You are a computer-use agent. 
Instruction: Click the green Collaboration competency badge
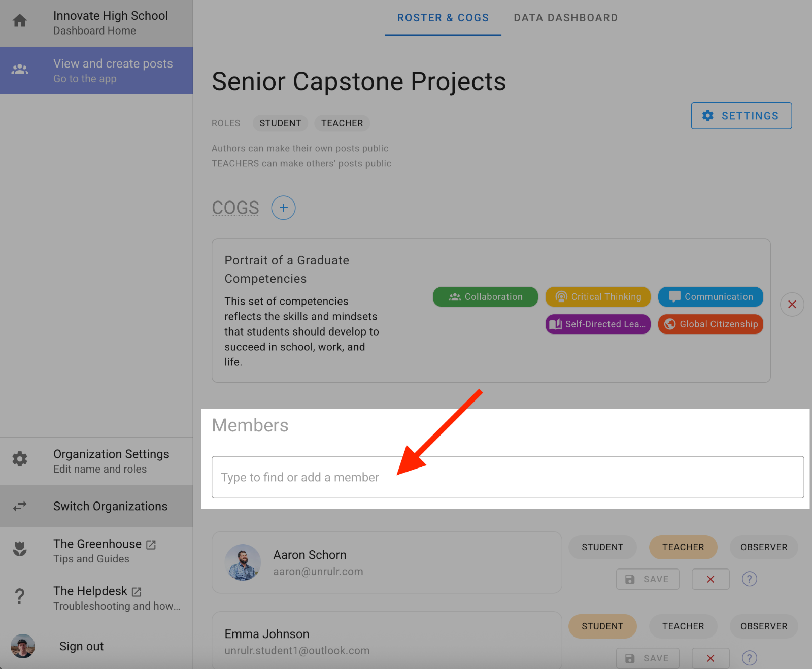pyautogui.click(x=485, y=296)
